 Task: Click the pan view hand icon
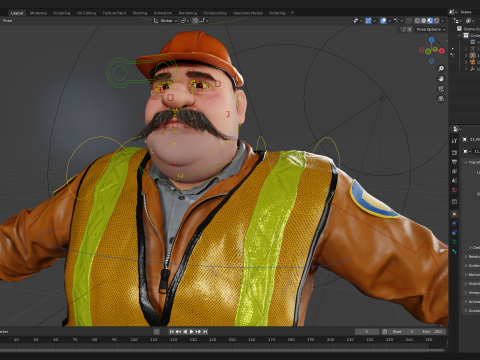coord(441,79)
